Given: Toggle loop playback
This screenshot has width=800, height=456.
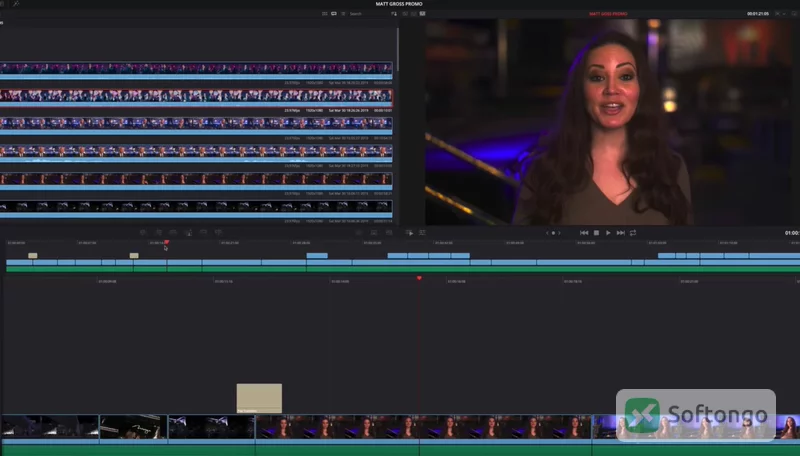Looking at the screenshot, I should pyautogui.click(x=633, y=233).
